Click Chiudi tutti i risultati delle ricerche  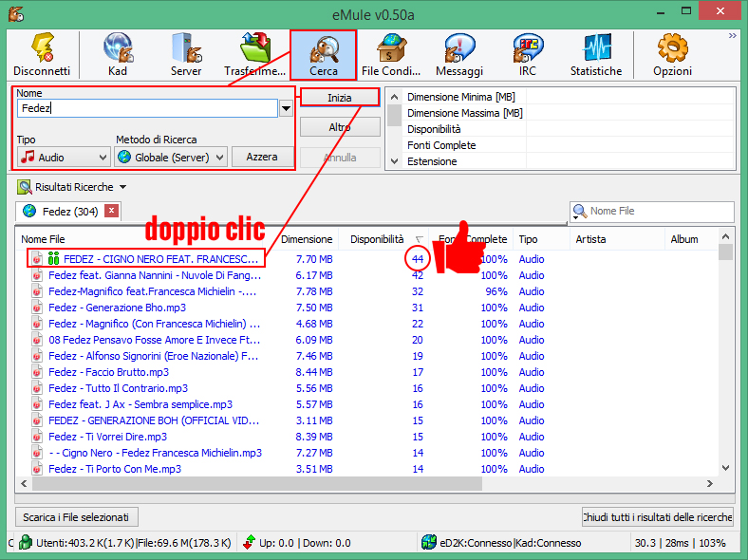coord(658,517)
